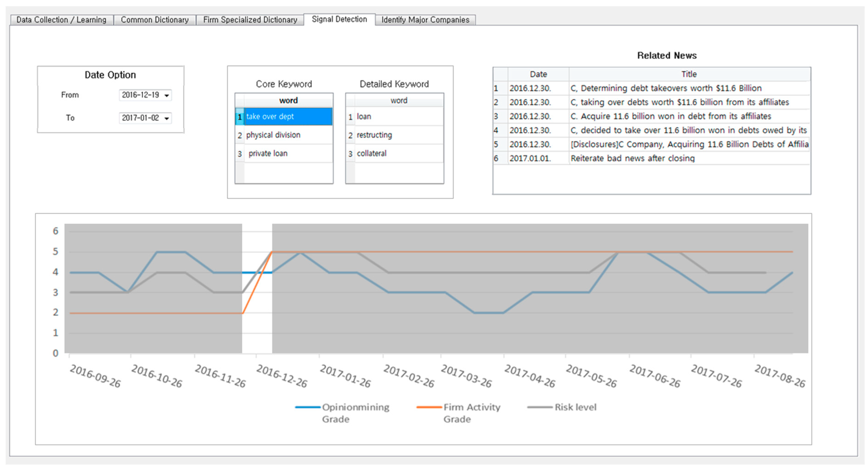Screen dimensions: 868x471
Task: Expand the To date dropdown arrow
Action: [x=166, y=119]
